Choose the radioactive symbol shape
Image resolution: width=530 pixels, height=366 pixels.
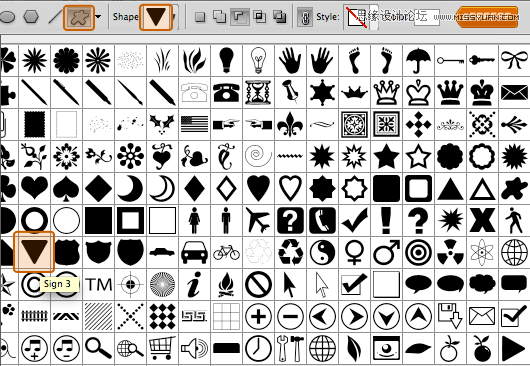pyautogui.click(x=451, y=252)
